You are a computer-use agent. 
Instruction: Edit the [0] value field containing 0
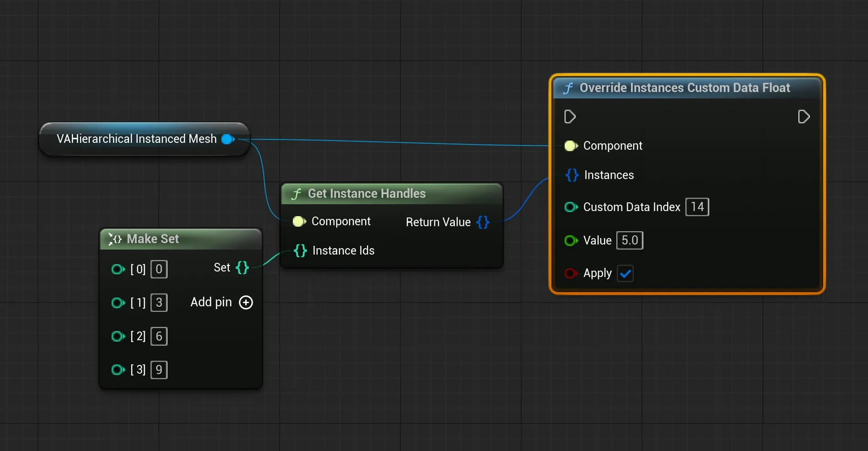click(159, 269)
